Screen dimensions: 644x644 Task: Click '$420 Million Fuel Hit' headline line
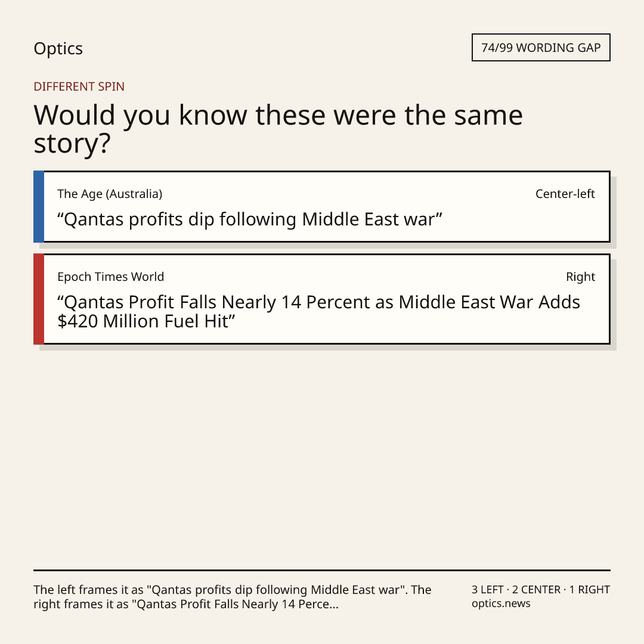[x=146, y=321]
